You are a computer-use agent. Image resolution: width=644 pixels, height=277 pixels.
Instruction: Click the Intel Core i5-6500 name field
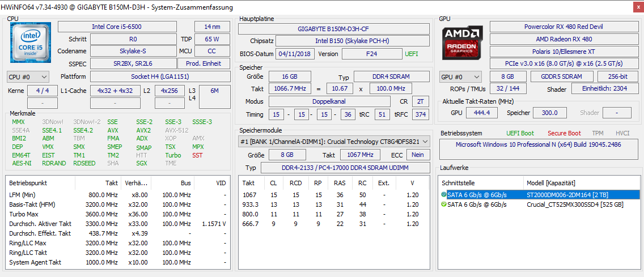click(x=117, y=27)
